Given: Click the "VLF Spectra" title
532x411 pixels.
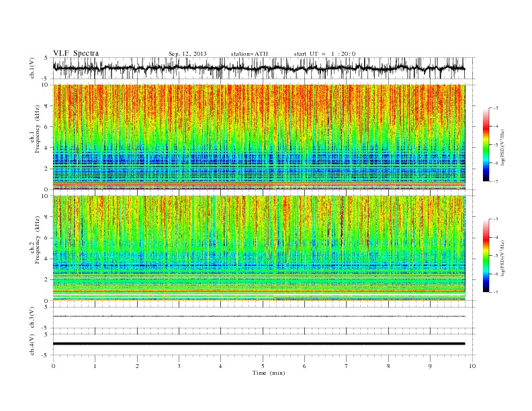Looking at the screenshot, I should pyautogui.click(x=76, y=53).
